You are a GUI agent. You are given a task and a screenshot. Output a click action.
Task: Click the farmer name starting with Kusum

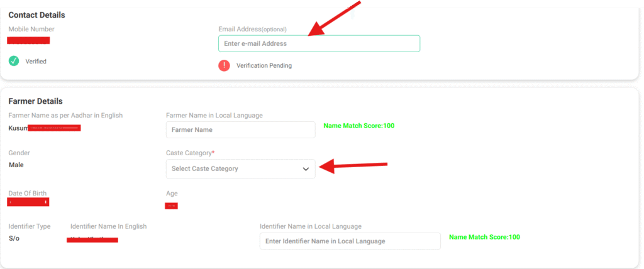(44, 128)
